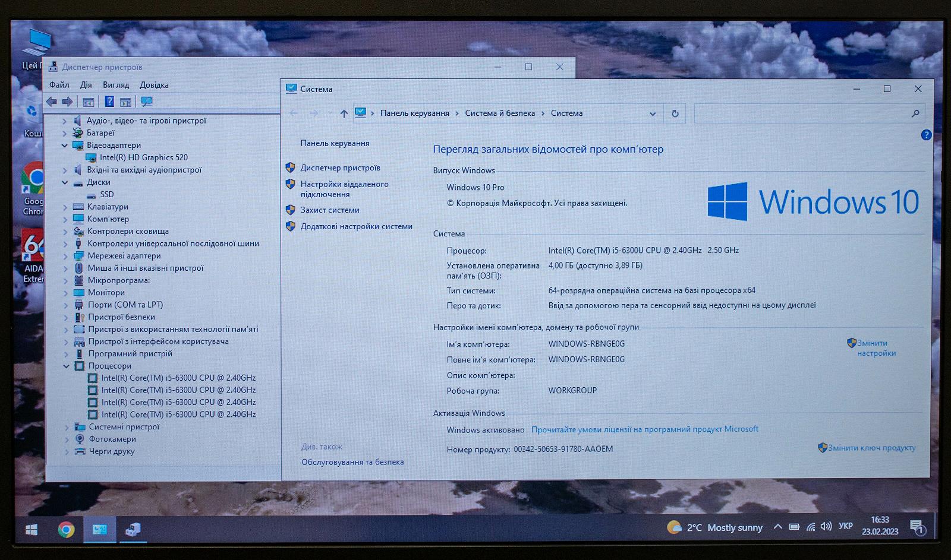Open the Дія menu
951x560 pixels.
(86, 85)
